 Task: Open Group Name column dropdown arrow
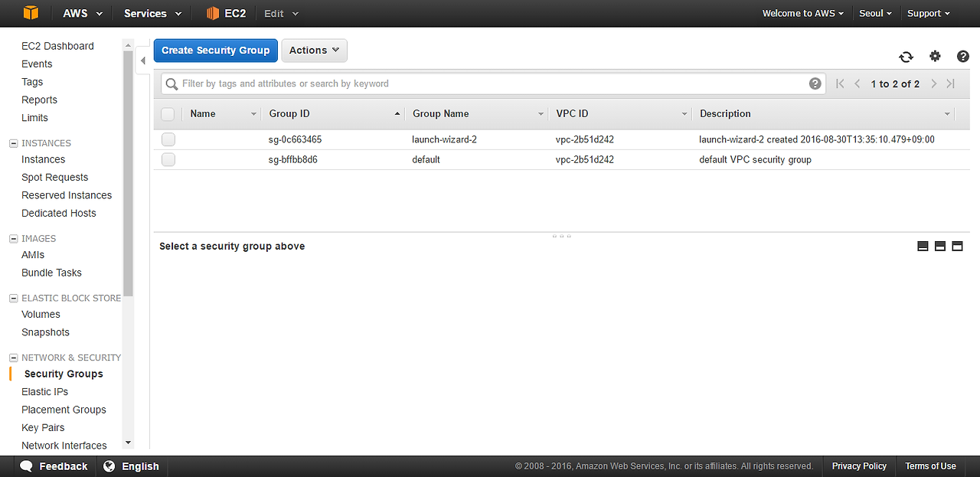tap(541, 114)
